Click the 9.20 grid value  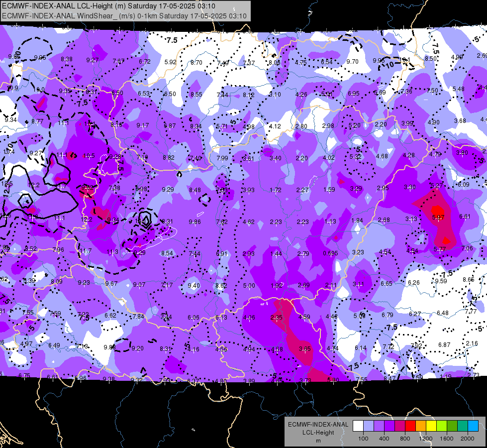point(138,348)
